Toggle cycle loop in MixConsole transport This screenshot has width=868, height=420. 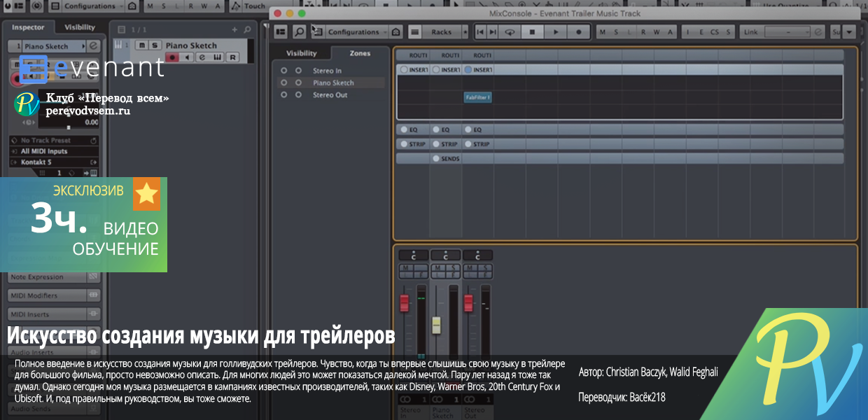click(x=510, y=31)
